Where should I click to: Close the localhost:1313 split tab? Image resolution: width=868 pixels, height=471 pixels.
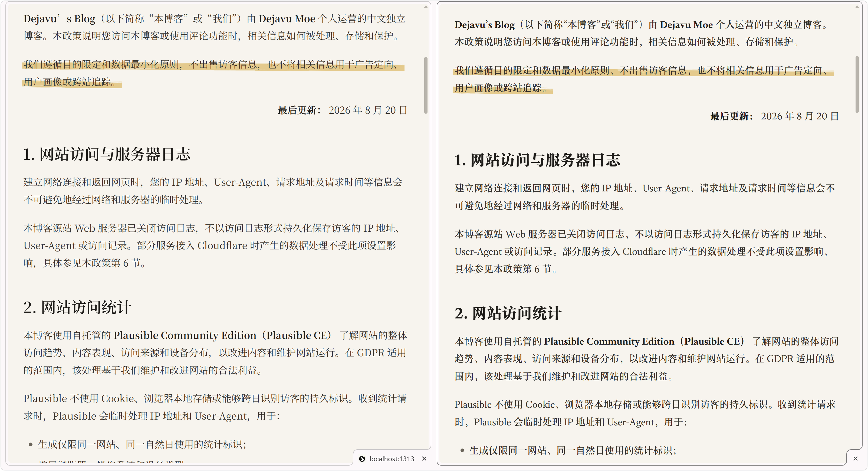tap(424, 459)
